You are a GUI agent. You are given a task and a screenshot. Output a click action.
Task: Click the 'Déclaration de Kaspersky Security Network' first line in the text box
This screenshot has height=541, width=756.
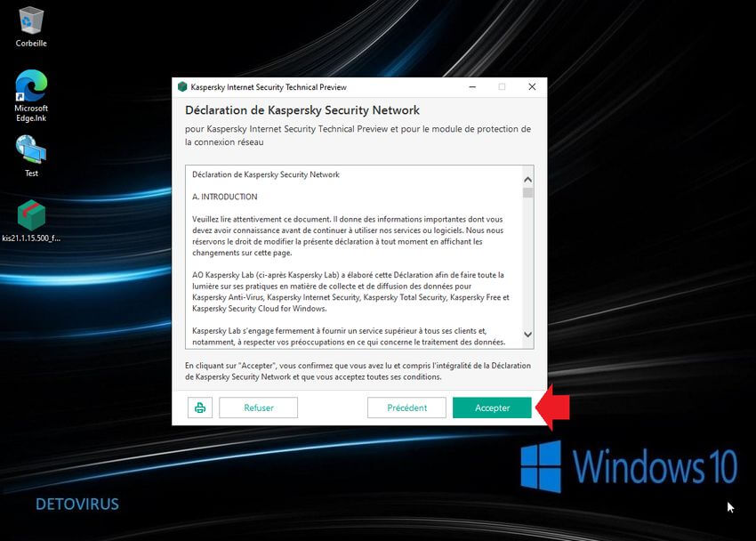click(266, 174)
